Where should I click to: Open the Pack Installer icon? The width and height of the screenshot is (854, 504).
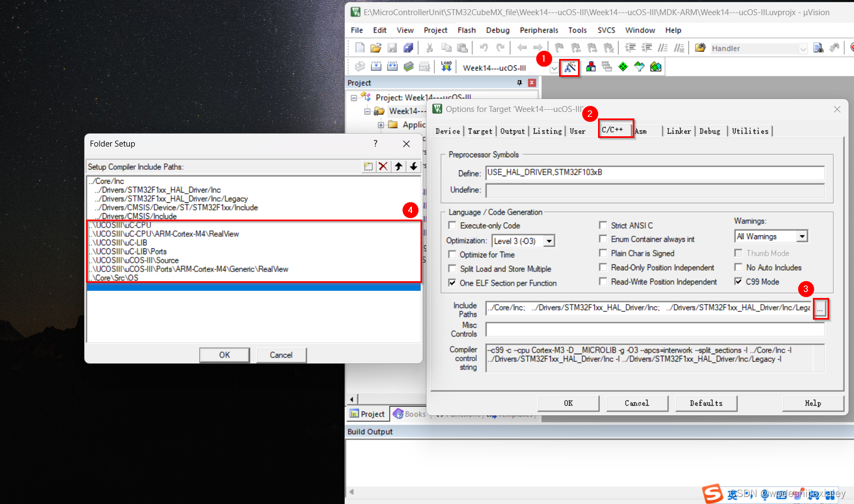point(656,67)
